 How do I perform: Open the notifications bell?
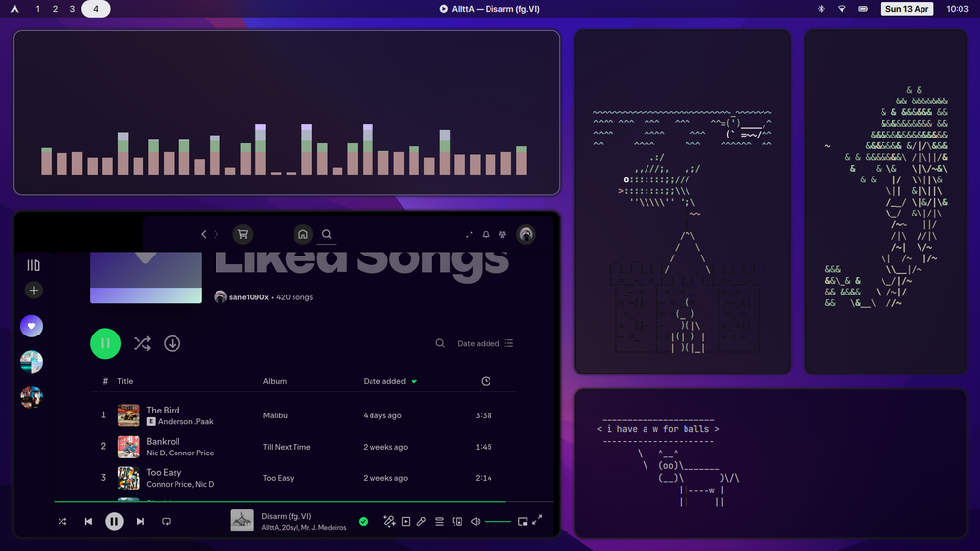(486, 234)
